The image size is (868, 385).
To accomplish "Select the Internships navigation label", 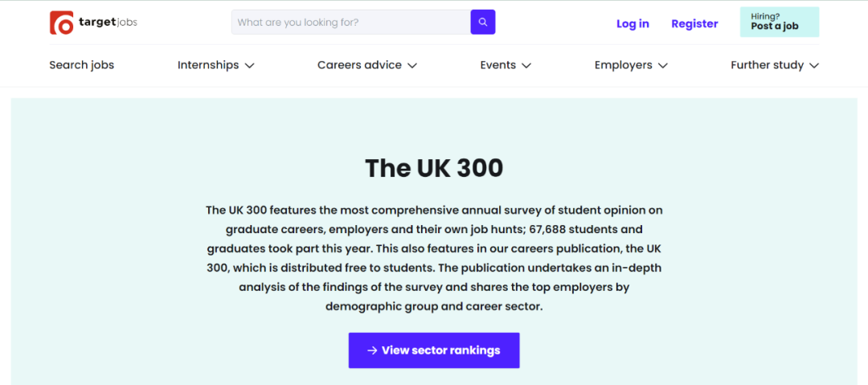I will tap(208, 65).
